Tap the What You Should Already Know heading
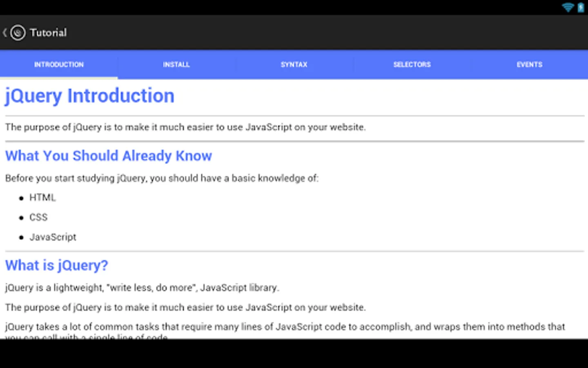 [109, 156]
